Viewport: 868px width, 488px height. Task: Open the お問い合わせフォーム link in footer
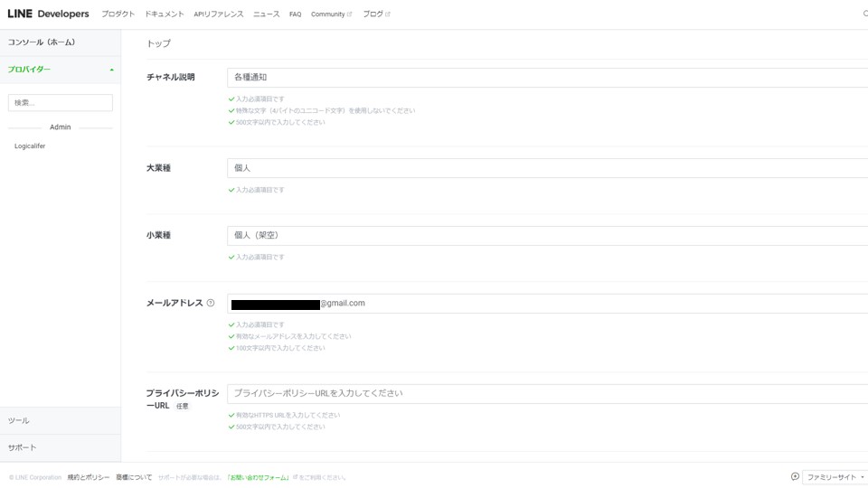coord(258,477)
